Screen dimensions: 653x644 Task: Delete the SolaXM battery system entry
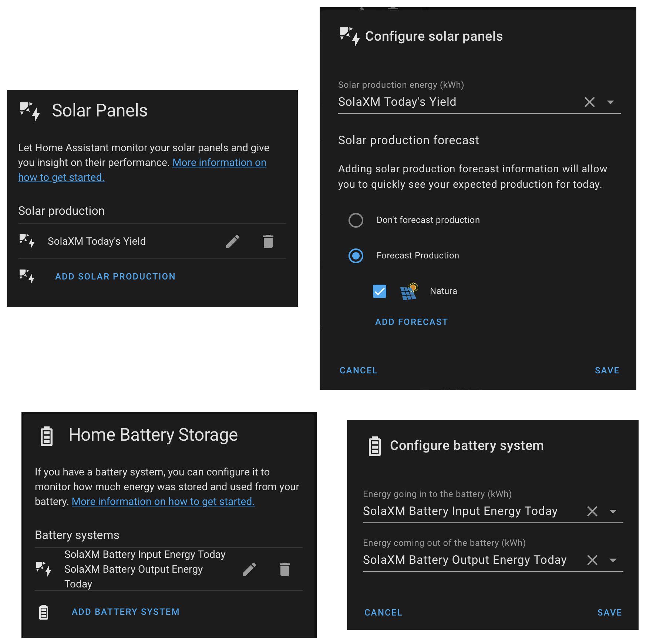pos(285,569)
